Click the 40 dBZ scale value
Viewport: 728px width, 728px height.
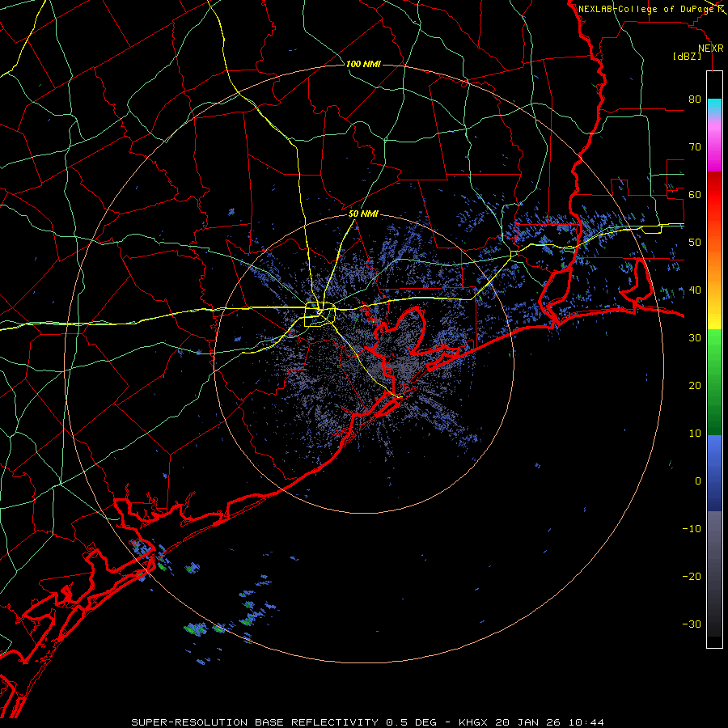(695, 290)
